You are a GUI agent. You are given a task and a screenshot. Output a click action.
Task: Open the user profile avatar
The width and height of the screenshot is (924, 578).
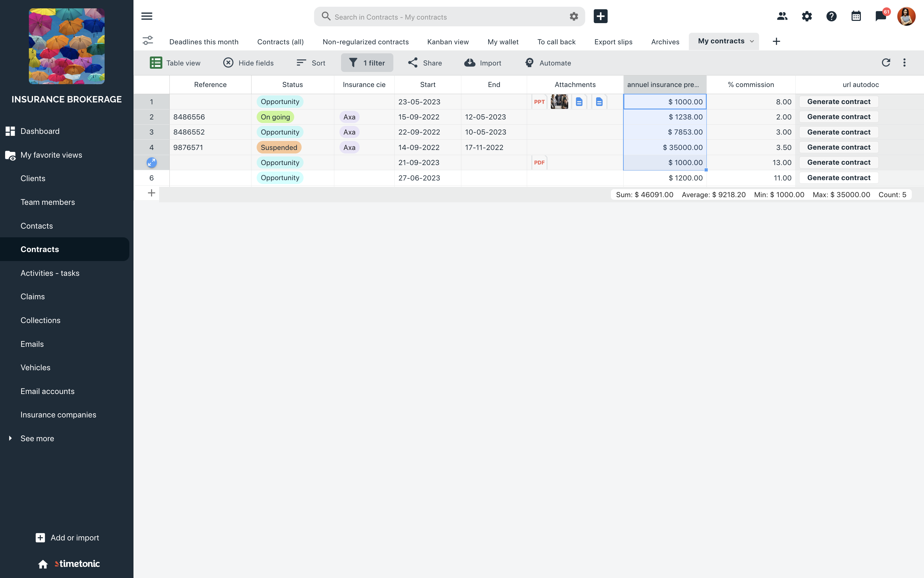point(906,16)
